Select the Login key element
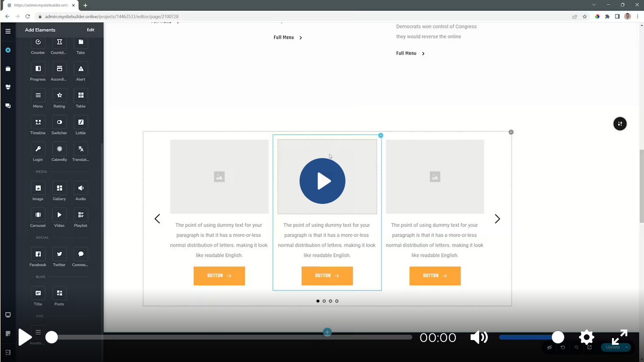Image resolution: width=644 pixels, height=362 pixels. click(38, 149)
